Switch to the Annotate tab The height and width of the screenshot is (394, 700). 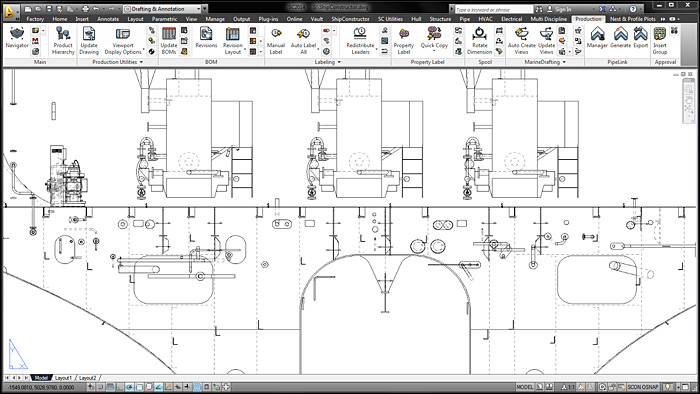click(x=108, y=19)
